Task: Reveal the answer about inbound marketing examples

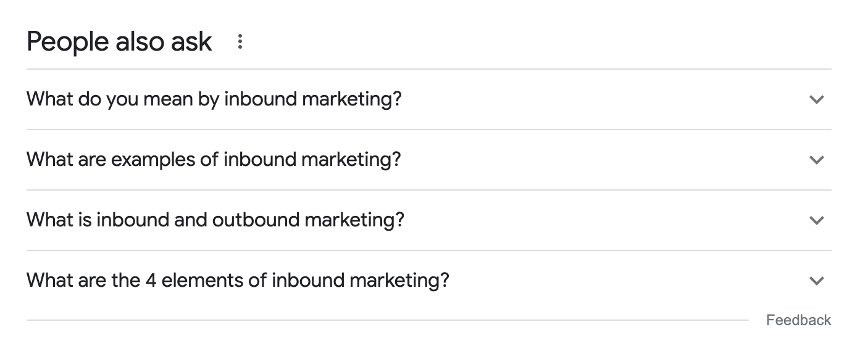Action: coord(214,160)
